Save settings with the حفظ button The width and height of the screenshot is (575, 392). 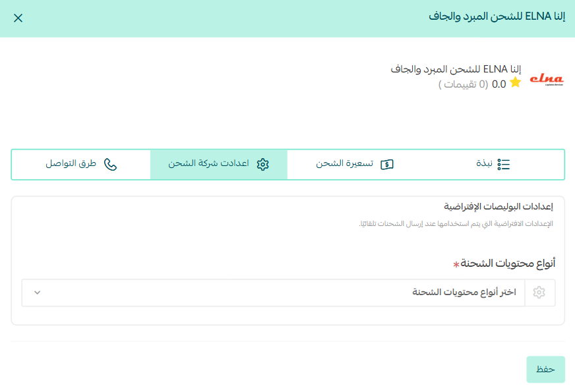pos(546,370)
